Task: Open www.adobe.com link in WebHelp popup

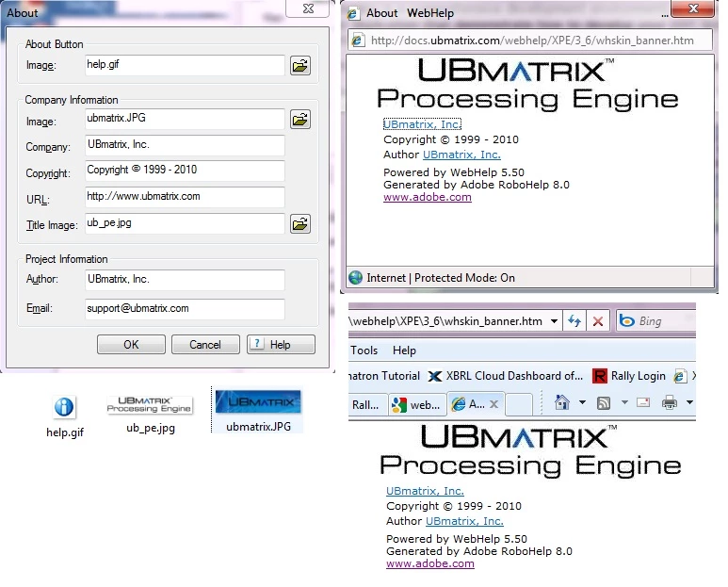Action: click(428, 197)
